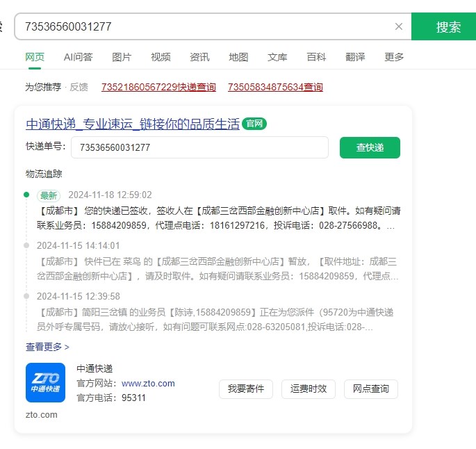Open suggested query 73505834875634查询

275,87
